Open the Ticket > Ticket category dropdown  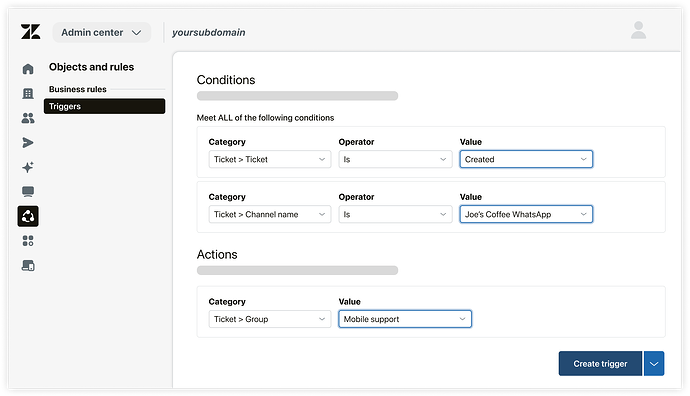(270, 159)
